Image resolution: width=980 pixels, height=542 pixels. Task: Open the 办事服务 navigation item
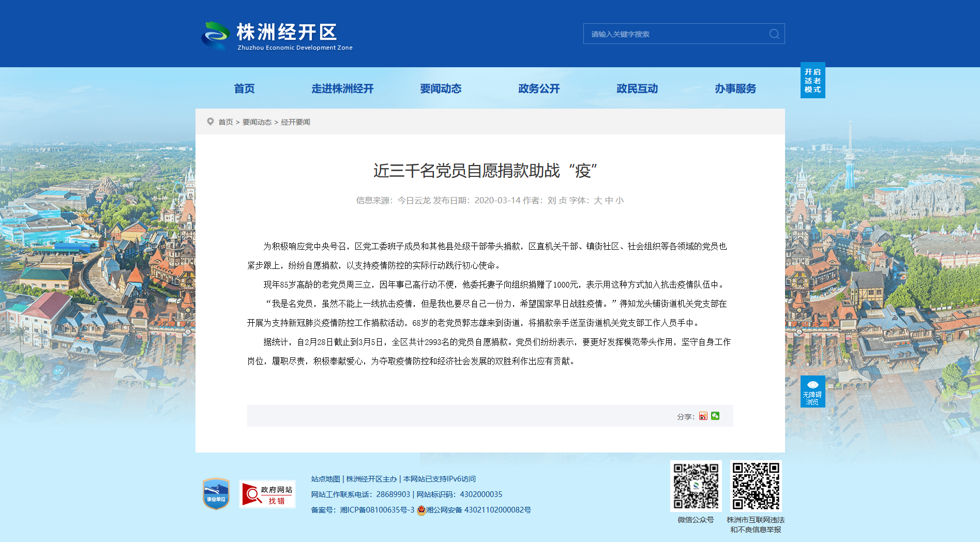(x=735, y=88)
